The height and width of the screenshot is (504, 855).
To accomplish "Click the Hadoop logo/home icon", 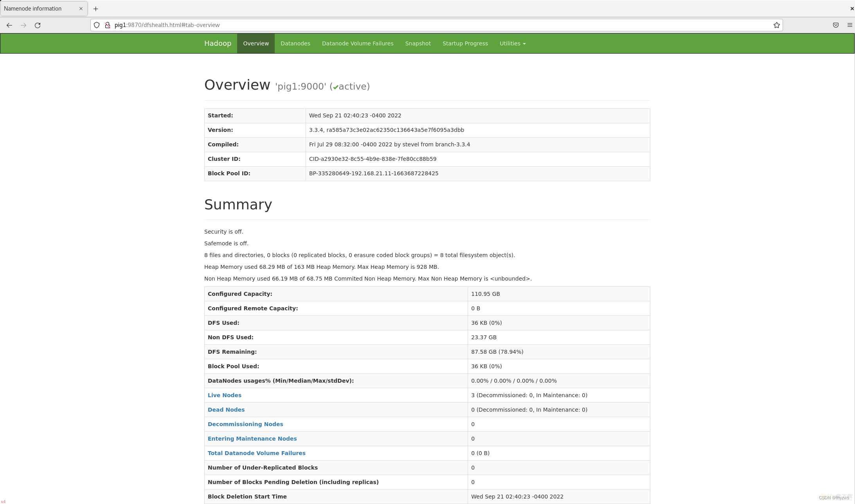I will coord(217,43).
